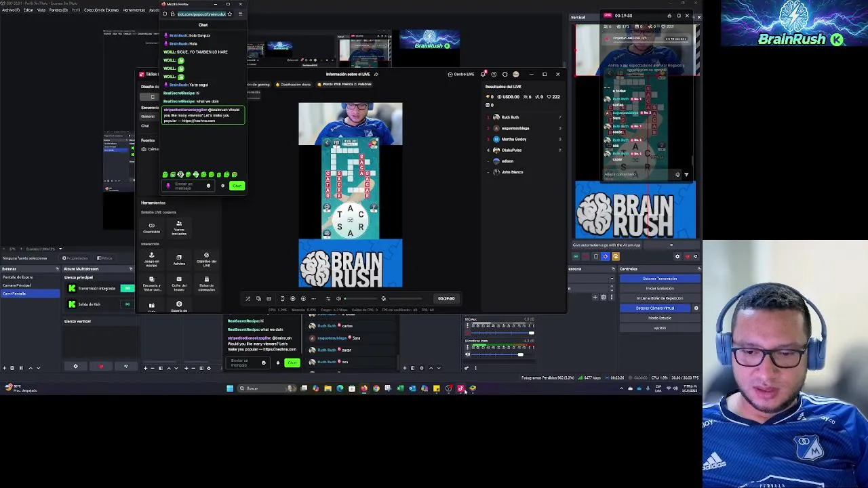Open Micrófono Insta three-dot options menu

(x=467, y=347)
